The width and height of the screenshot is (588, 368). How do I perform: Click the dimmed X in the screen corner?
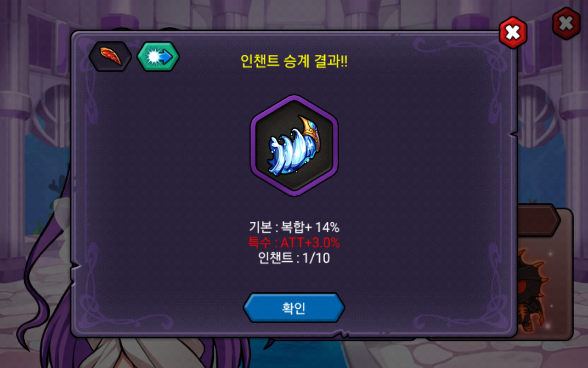click(566, 23)
